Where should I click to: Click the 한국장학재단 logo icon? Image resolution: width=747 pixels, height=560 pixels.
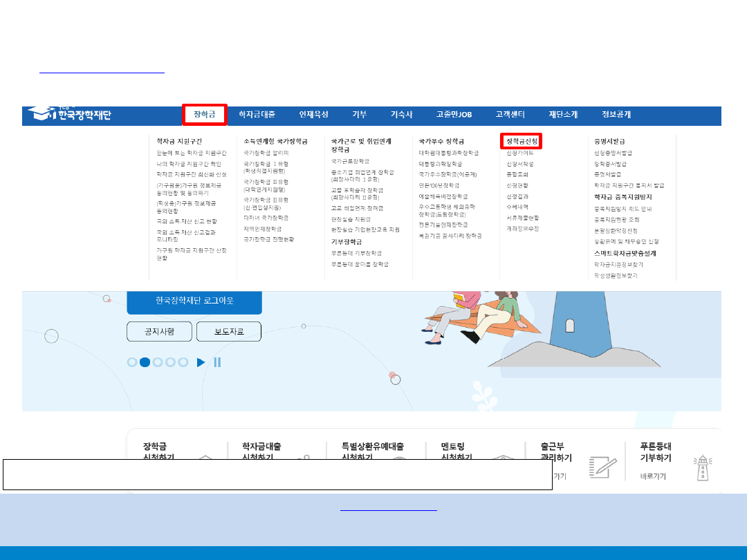(41, 113)
